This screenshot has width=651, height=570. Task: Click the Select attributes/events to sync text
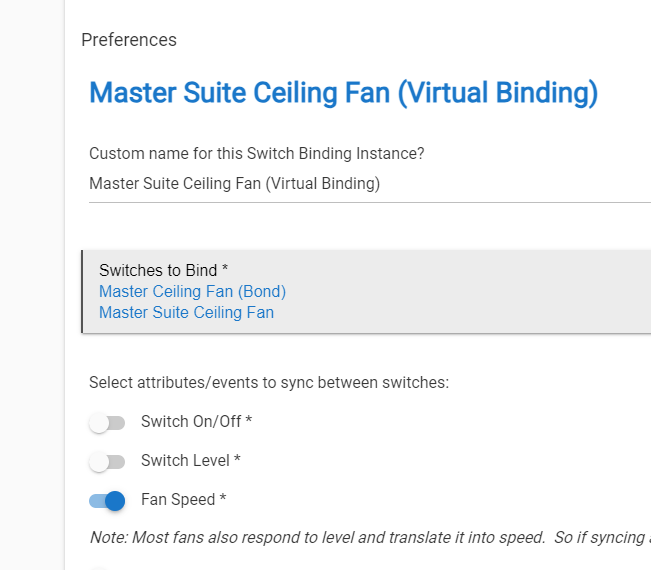[269, 383]
